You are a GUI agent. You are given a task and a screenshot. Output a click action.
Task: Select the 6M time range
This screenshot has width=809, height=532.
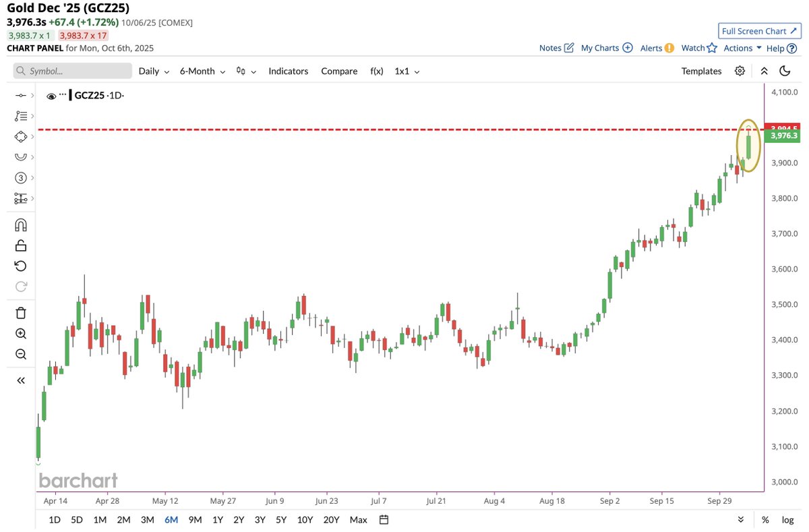[x=171, y=520]
